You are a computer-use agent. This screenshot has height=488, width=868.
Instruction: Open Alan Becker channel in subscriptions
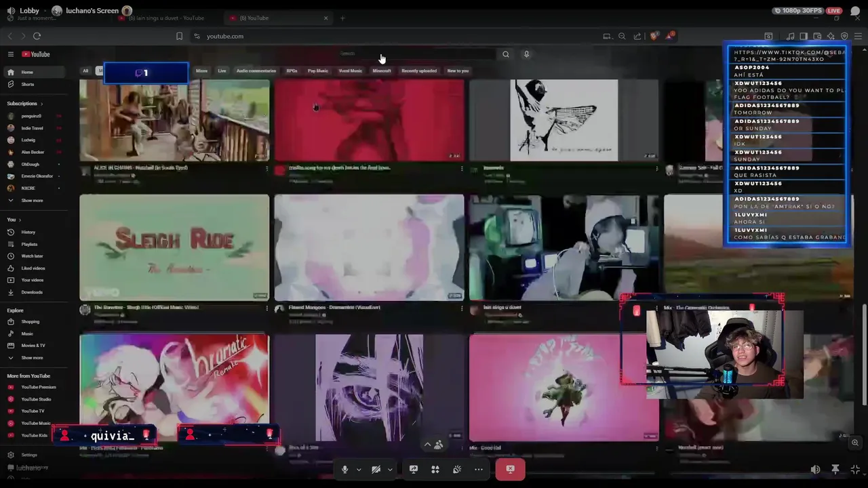click(x=34, y=152)
